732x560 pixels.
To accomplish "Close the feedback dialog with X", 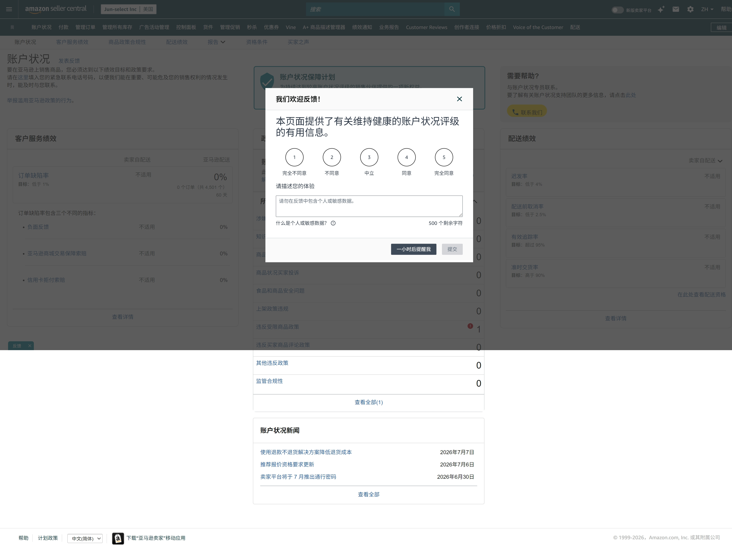I will tap(459, 99).
